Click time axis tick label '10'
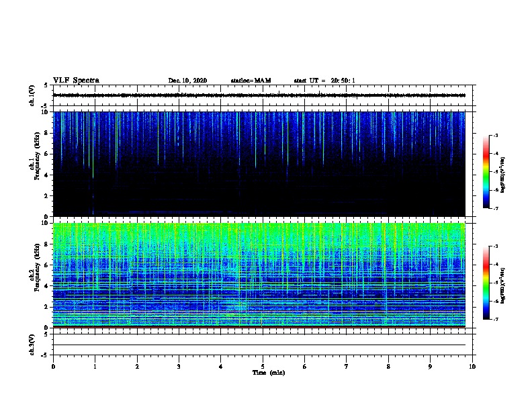Viewport: 532px width, 411px height. tap(472, 366)
